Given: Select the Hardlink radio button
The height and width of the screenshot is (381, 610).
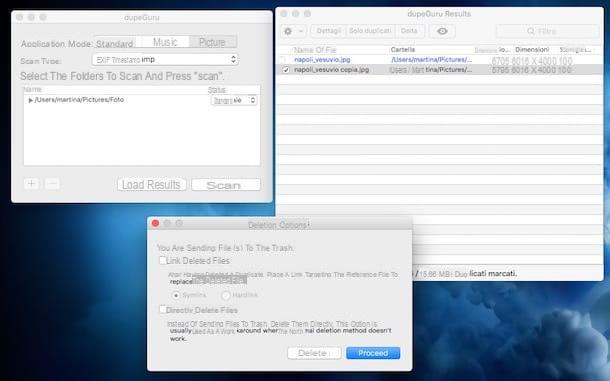Looking at the screenshot, I should pyautogui.click(x=226, y=295).
